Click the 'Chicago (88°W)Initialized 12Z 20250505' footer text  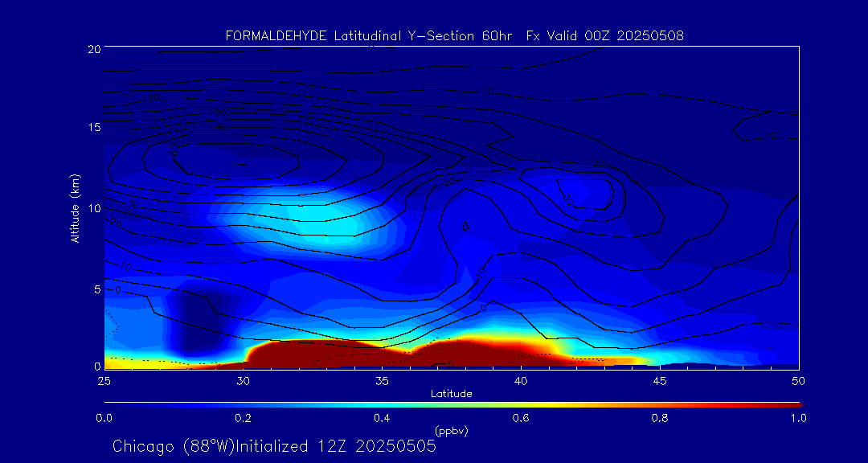click(275, 446)
